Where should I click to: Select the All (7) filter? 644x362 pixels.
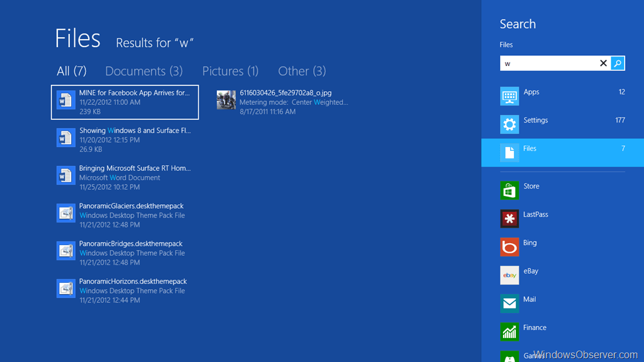72,71
